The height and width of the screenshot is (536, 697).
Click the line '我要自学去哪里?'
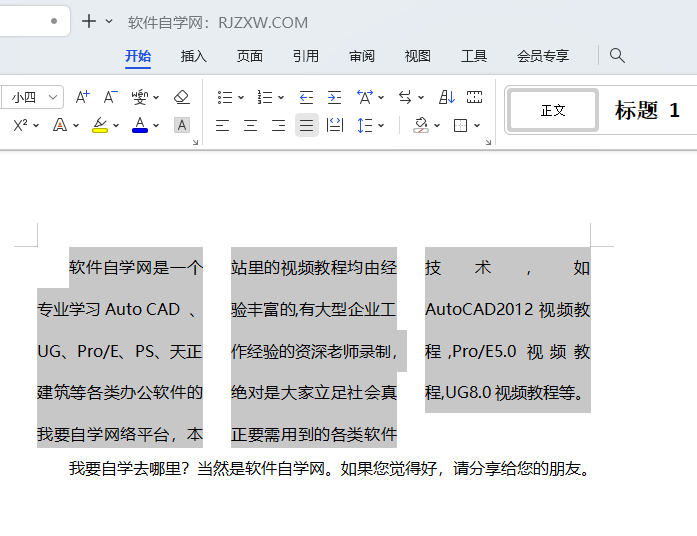click(x=129, y=468)
